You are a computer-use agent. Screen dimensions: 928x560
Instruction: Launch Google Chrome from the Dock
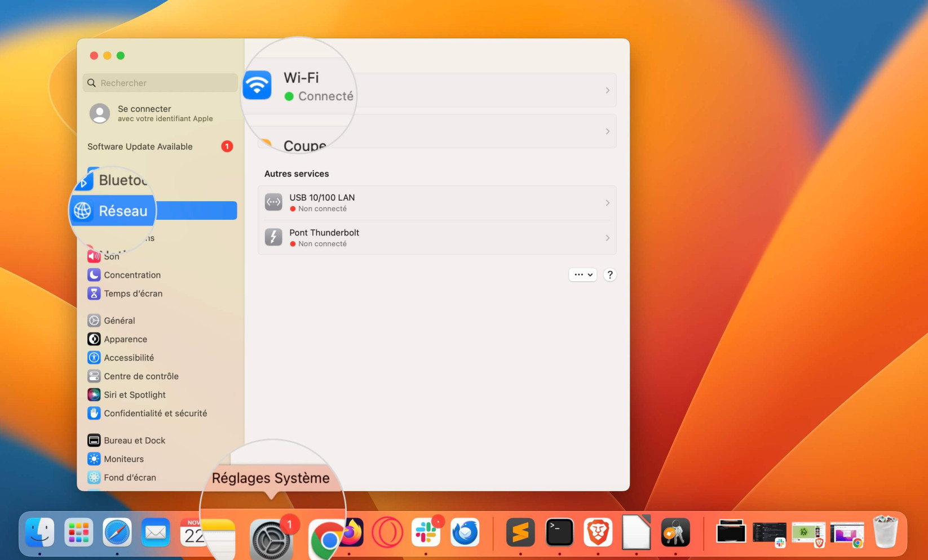pyautogui.click(x=327, y=540)
